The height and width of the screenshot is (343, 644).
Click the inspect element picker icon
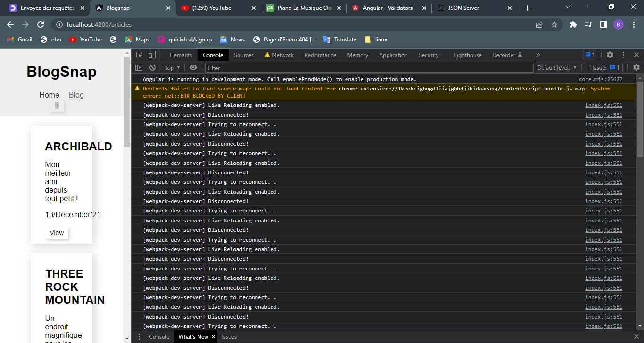140,55
